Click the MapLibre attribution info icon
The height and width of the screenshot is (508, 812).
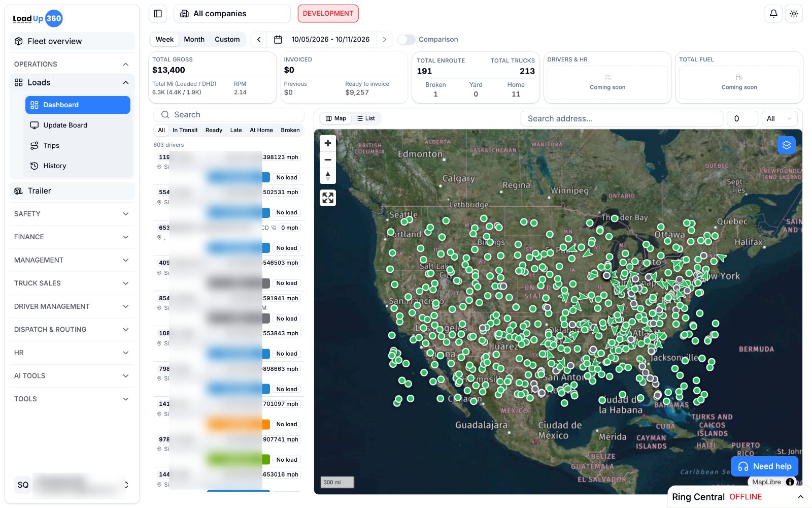(x=790, y=482)
